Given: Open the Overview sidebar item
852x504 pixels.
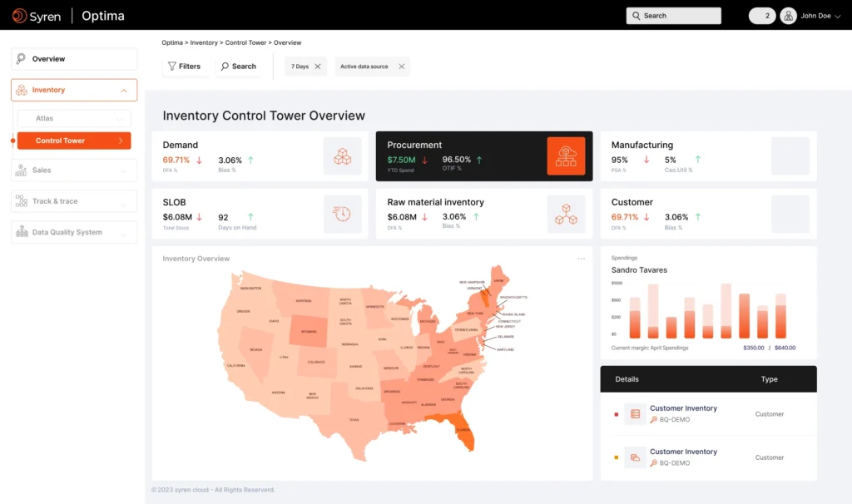Looking at the screenshot, I should [x=74, y=59].
